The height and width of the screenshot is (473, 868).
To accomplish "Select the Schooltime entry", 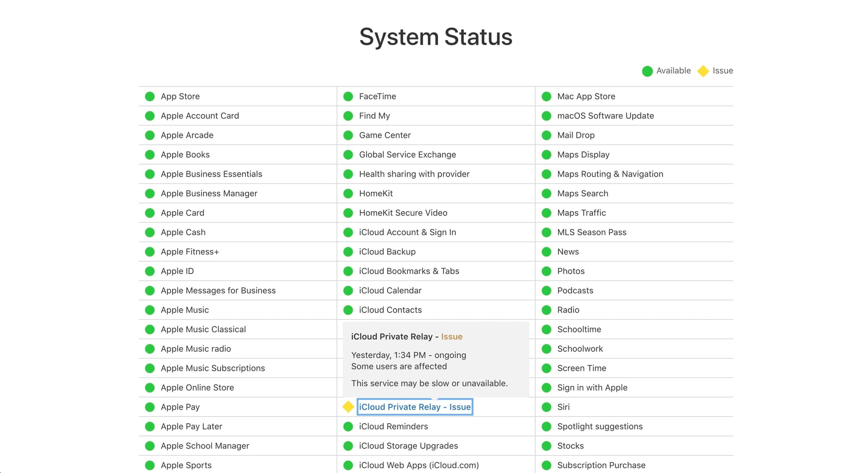I will 579,330.
